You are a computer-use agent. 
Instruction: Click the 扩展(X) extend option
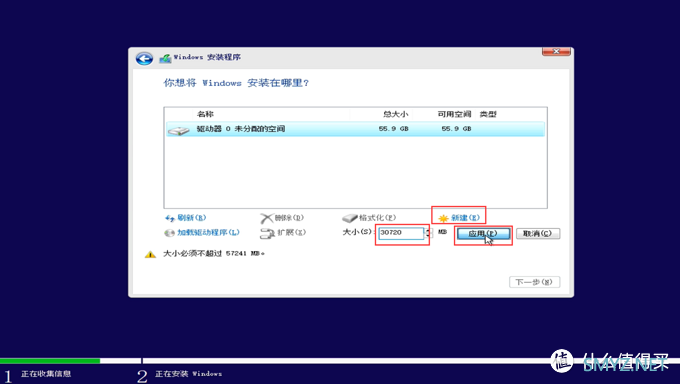(291, 233)
